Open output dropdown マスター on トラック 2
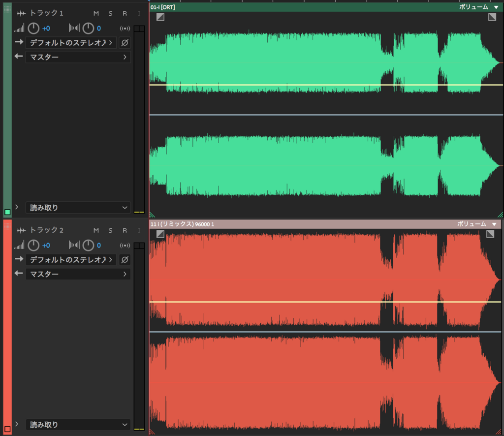The width and height of the screenshot is (504, 436). 78,274
